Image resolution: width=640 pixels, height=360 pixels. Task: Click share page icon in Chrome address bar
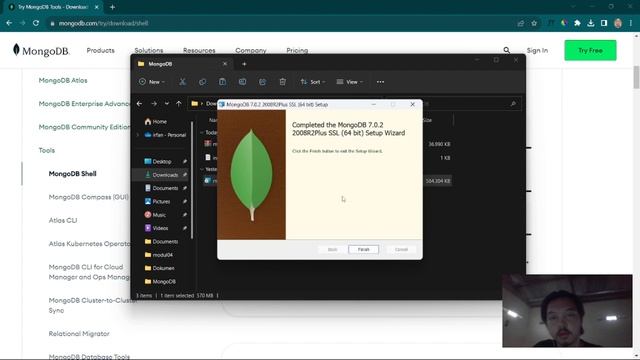point(520,23)
